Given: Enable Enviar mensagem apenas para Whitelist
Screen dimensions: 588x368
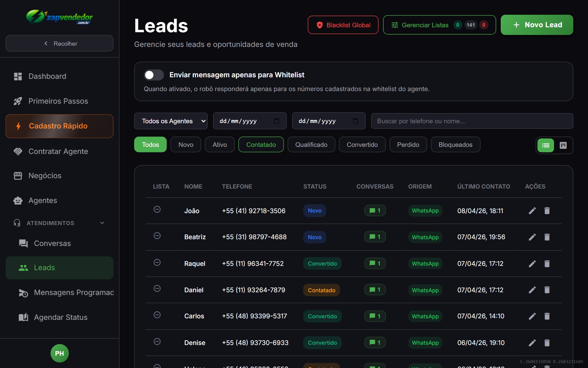Looking at the screenshot, I should click(154, 75).
